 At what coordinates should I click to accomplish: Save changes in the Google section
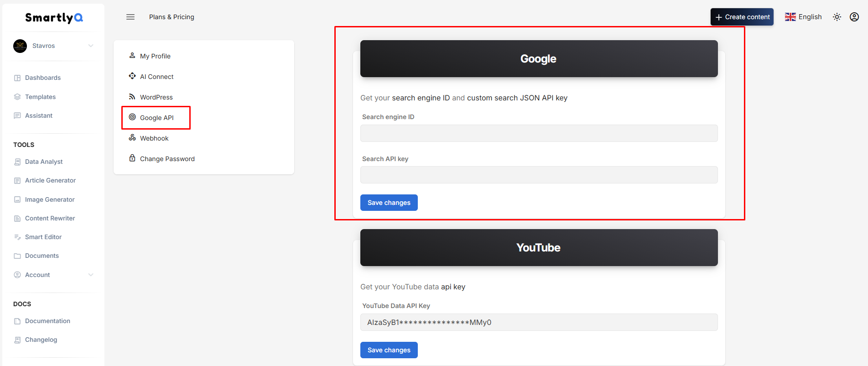click(389, 203)
